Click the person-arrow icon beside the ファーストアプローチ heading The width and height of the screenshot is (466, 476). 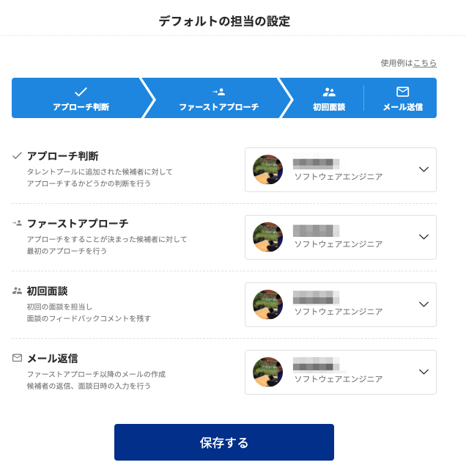[x=17, y=223]
